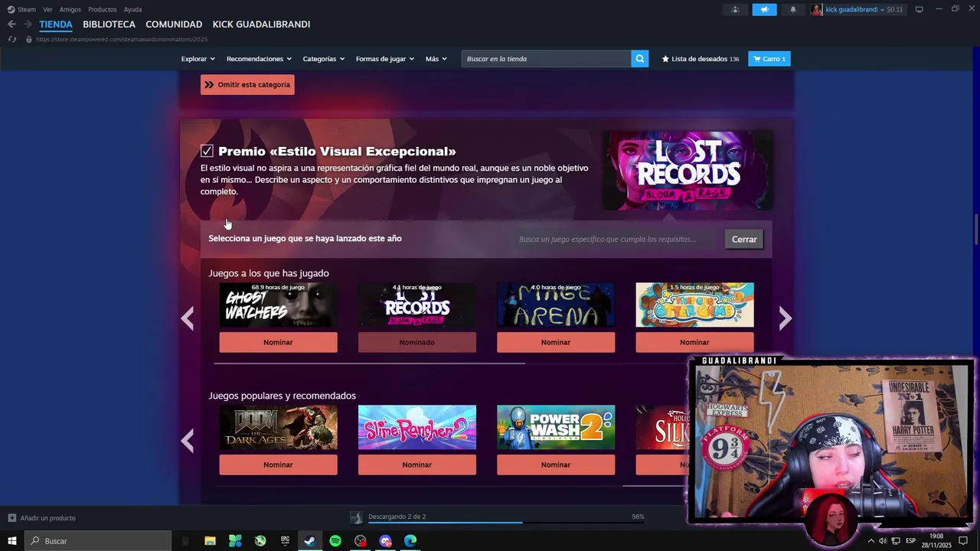Open Steam client from the taskbar
Viewport: 980px width, 551px height.
point(310,541)
